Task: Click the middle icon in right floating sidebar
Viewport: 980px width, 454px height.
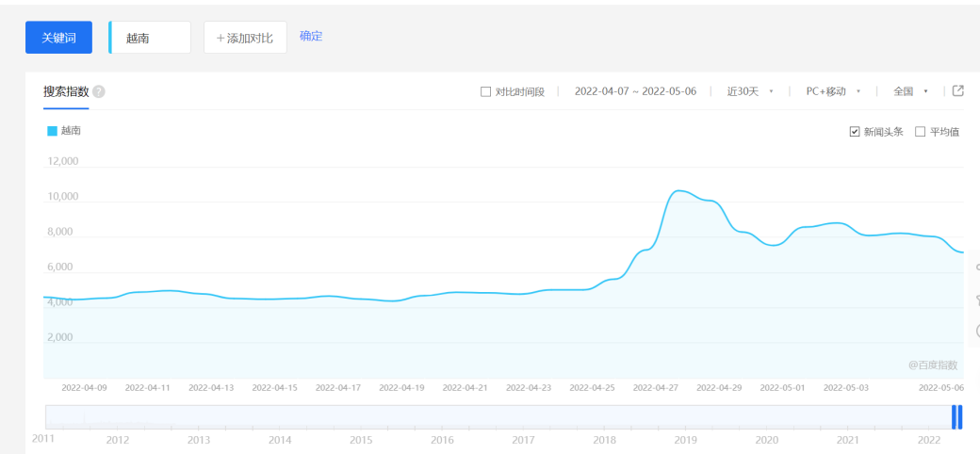Action: click(x=976, y=300)
